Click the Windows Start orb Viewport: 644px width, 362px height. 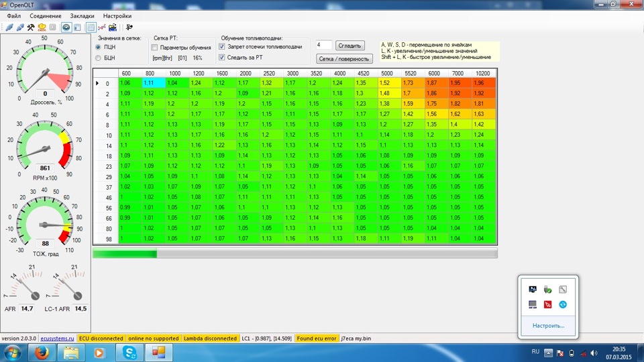(12, 353)
